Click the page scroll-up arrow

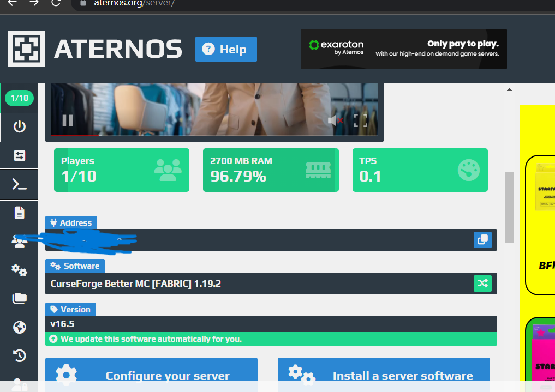(x=509, y=89)
